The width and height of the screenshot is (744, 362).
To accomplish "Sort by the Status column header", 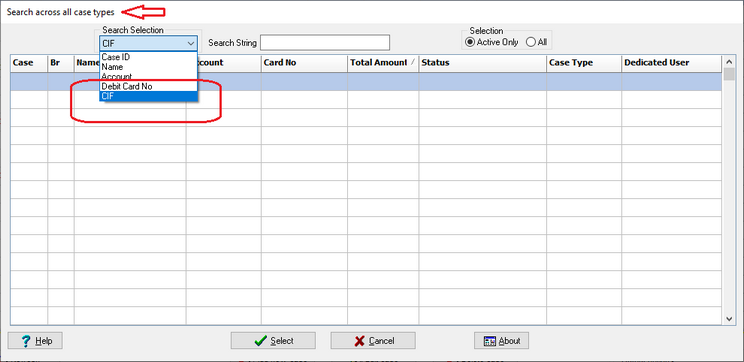I will coord(483,63).
